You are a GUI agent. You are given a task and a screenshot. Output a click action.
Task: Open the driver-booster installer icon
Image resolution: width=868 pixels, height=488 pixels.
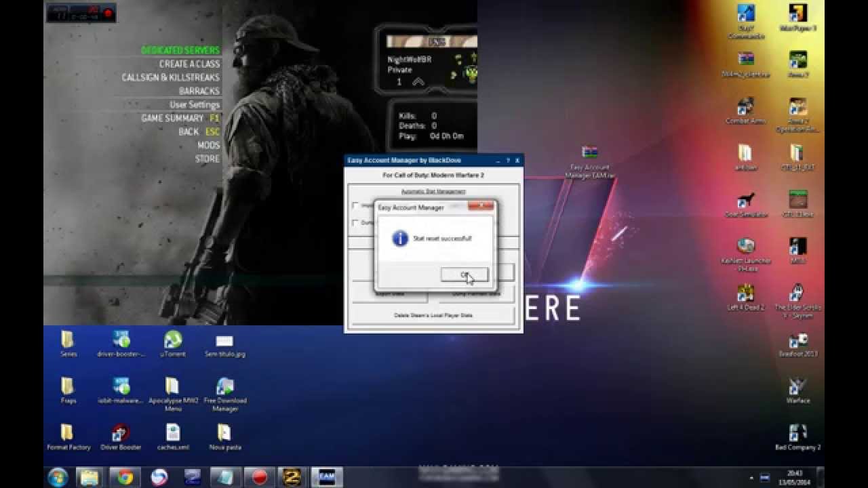pyautogui.click(x=121, y=344)
